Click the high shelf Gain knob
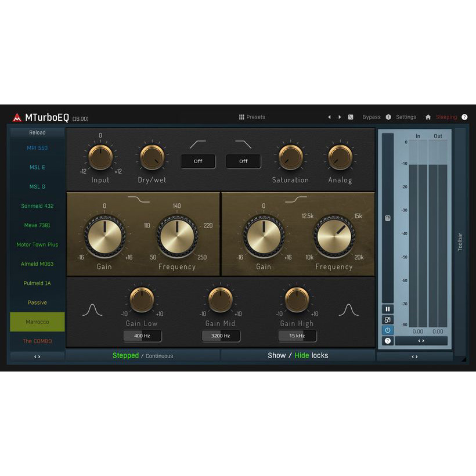Screen dimensions: 476x476 (264, 236)
